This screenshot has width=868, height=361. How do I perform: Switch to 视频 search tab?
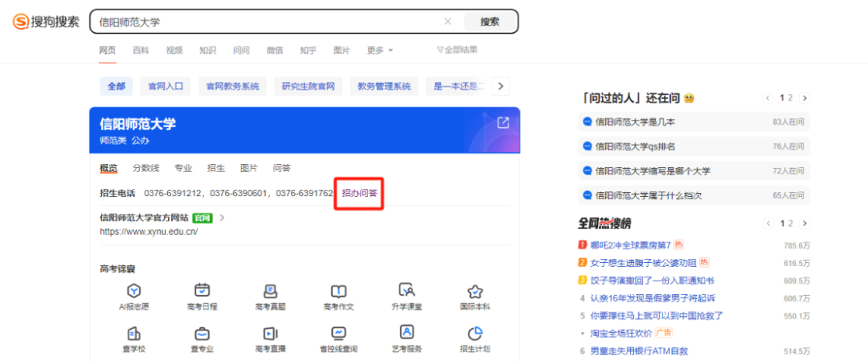[174, 51]
